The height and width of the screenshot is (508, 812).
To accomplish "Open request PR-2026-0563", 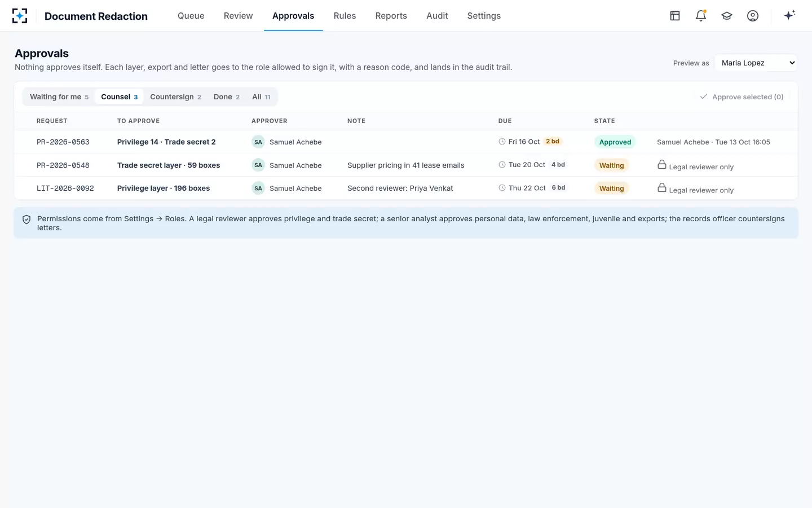I will tap(63, 142).
